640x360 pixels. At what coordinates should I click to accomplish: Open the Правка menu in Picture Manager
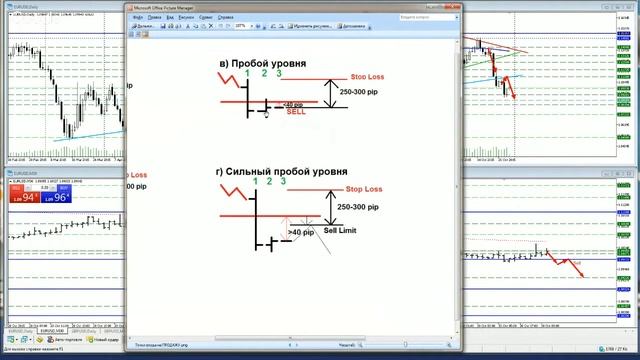pos(154,18)
